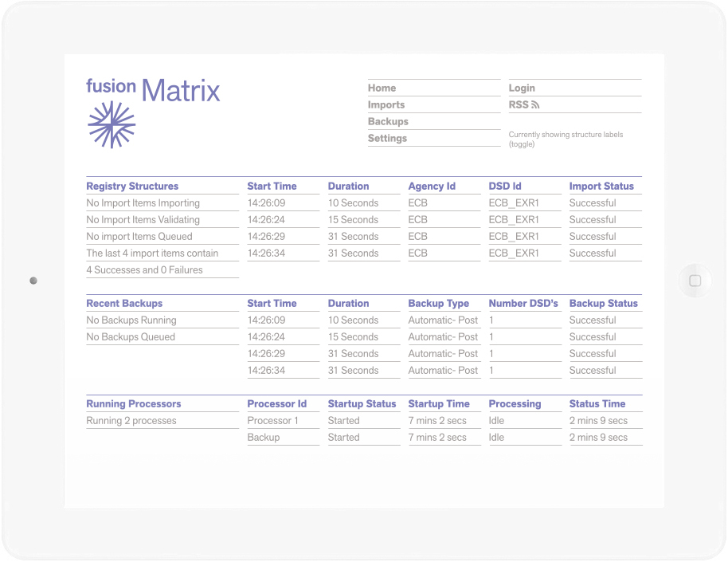728x562 pixels.
Task: Click the Startup Status column header
Action: click(362, 404)
